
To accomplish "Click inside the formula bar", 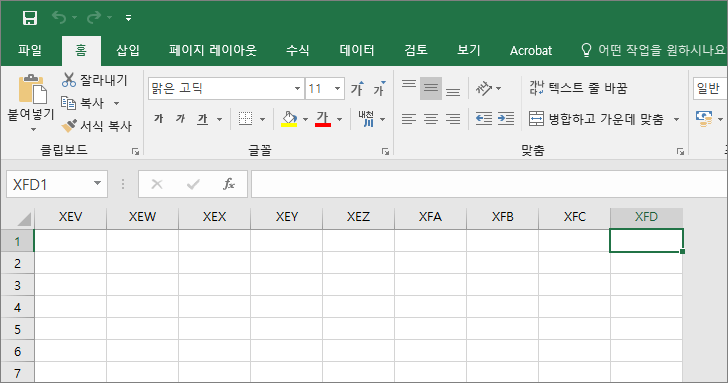I will point(489,184).
